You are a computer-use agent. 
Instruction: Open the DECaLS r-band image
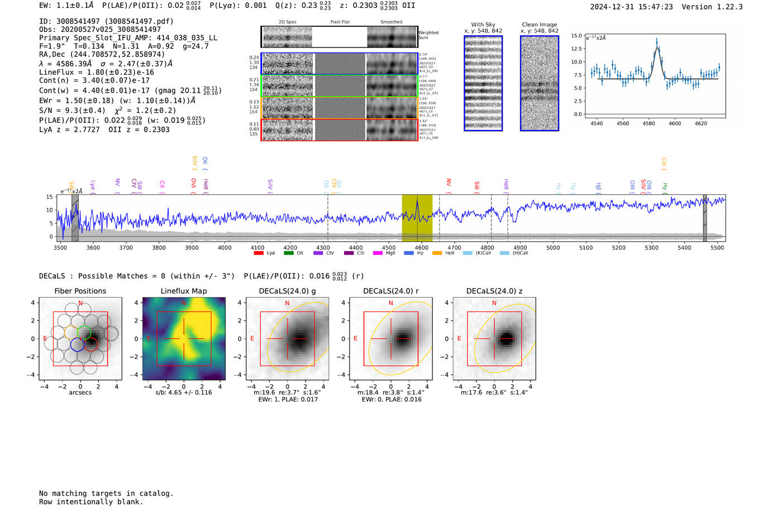click(x=391, y=339)
